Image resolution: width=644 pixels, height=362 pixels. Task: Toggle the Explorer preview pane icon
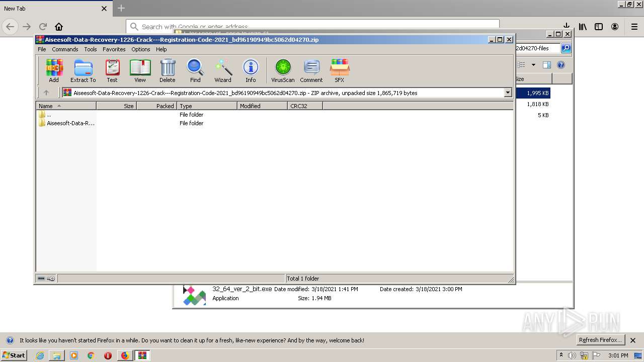tap(547, 65)
